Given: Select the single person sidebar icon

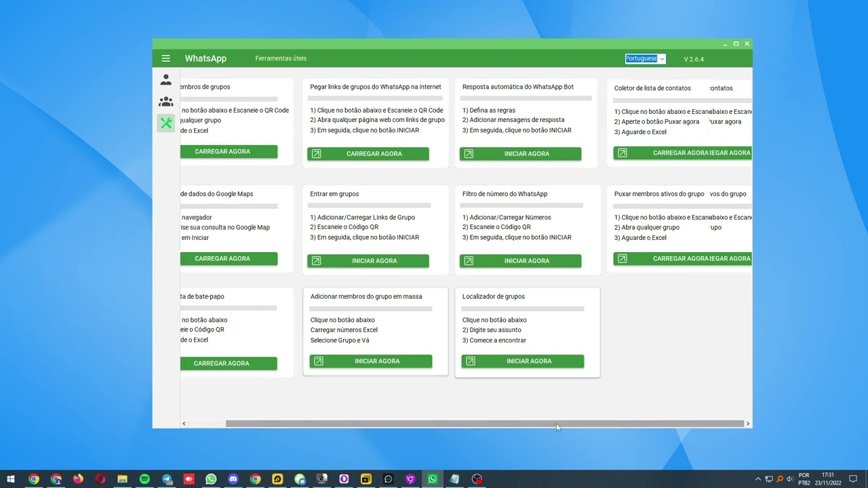Looking at the screenshot, I should 165,80.
